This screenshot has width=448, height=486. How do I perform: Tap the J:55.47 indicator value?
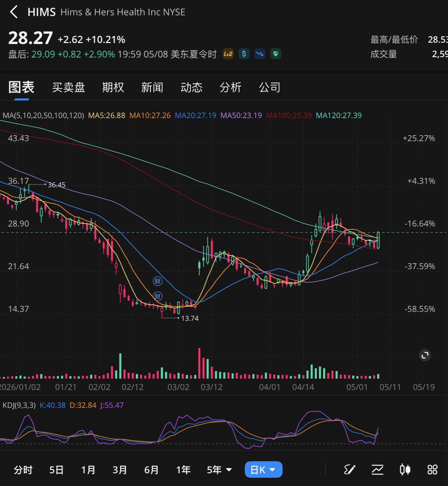[x=112, y=405]
